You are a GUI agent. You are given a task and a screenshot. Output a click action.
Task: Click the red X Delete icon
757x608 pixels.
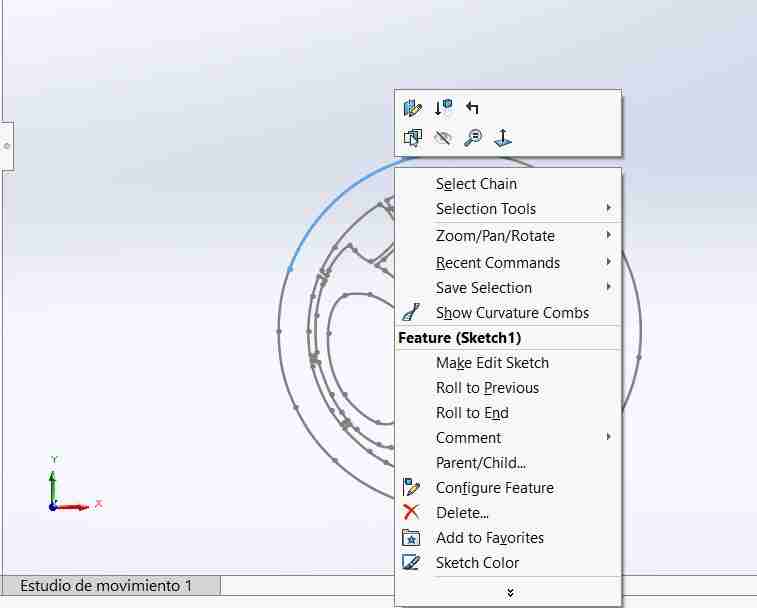point(411,512)
